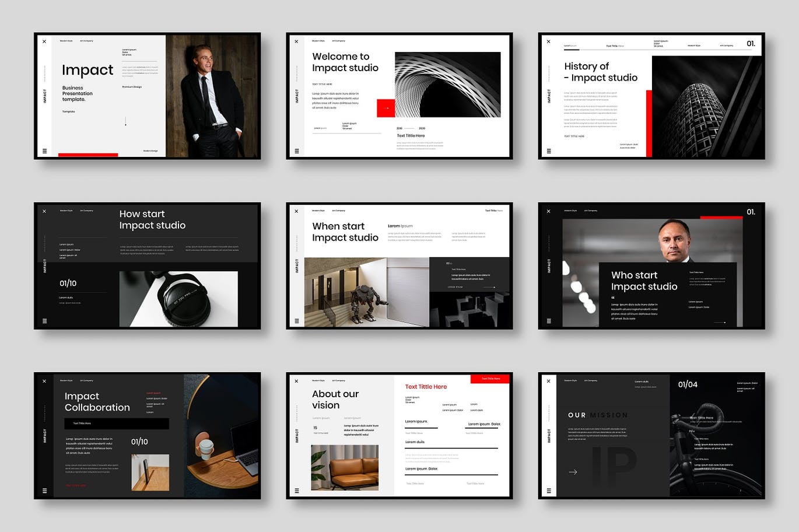Click the small arrow on the Who start slide
The image size is (799, 532).
pos(720,322)
